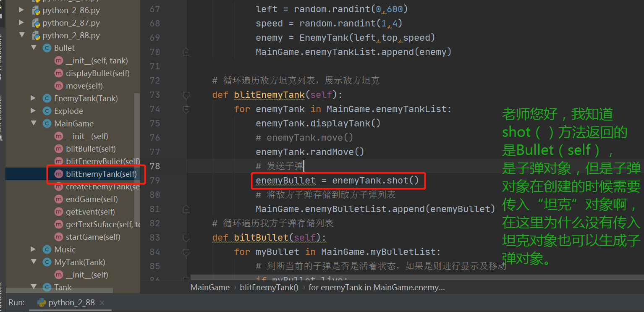Image resolution: width=644 pixels, height=312 pixels.
Task: Click the Music class icon
Action: pos(47,250)
